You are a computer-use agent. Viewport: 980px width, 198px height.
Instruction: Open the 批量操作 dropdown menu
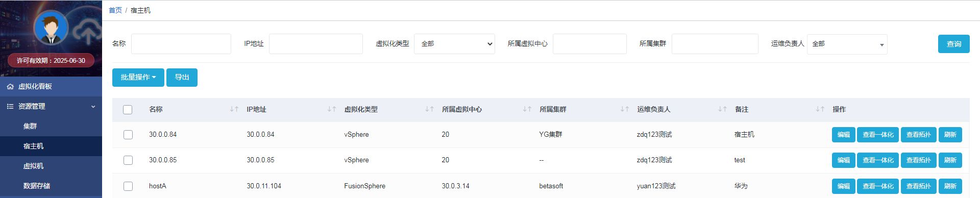138,78
